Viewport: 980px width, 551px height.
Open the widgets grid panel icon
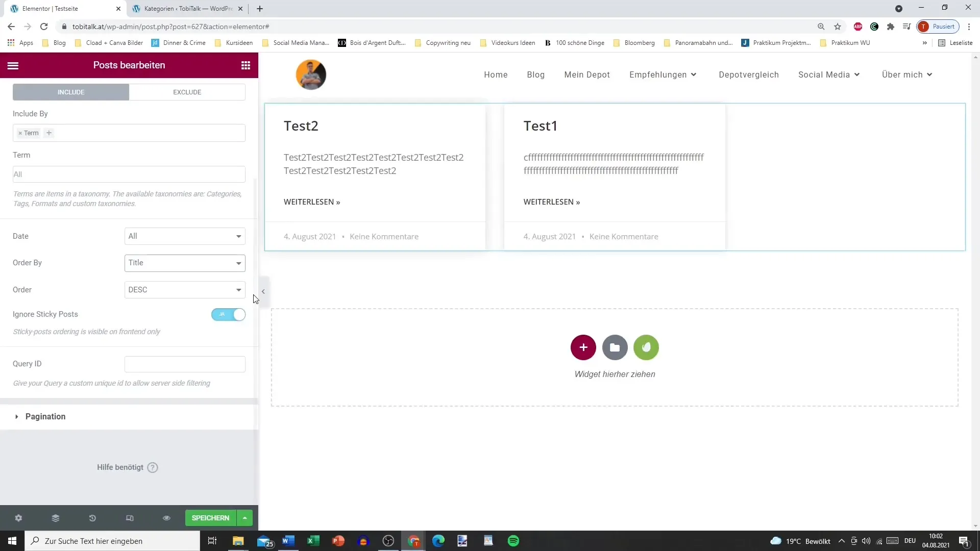point(246,65)
